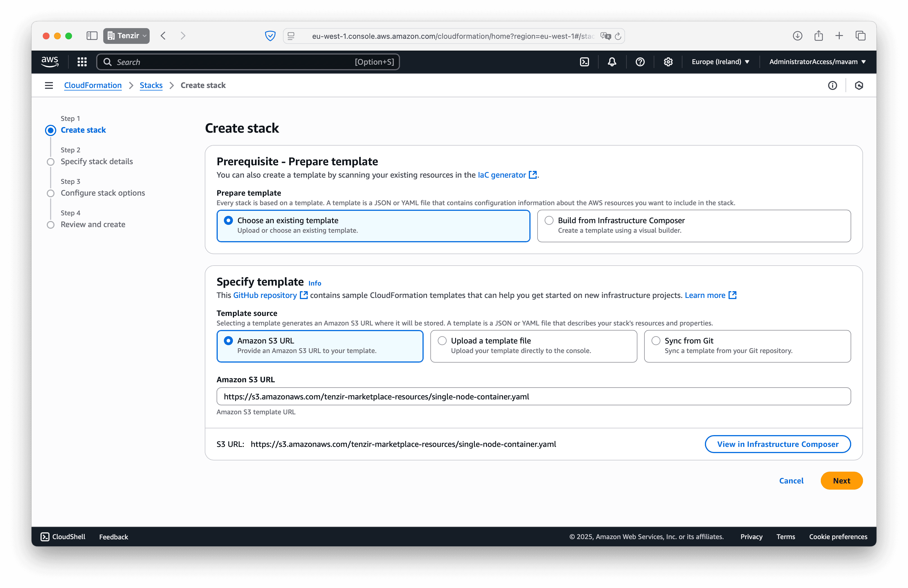Launch CloudShell from the top navigation bar

(x=585, y=61)
